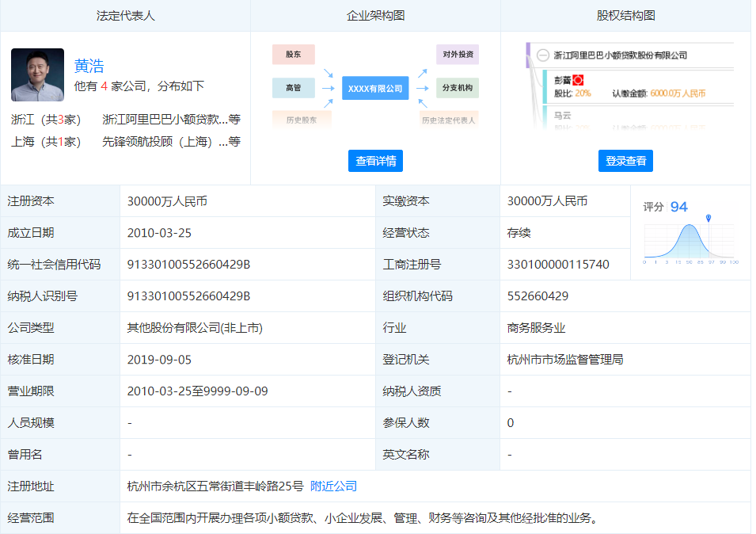Click the 企业架构图 column header

click(x=375, y=16)
